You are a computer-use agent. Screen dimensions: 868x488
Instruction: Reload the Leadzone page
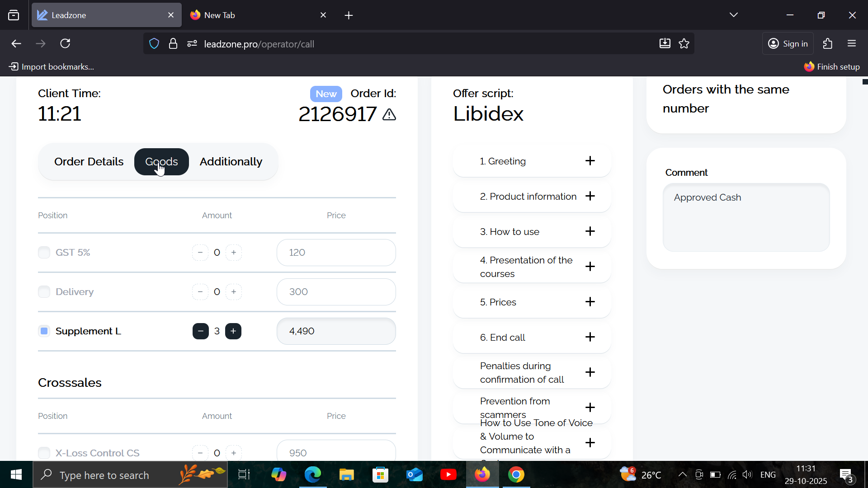pos(66,44)
